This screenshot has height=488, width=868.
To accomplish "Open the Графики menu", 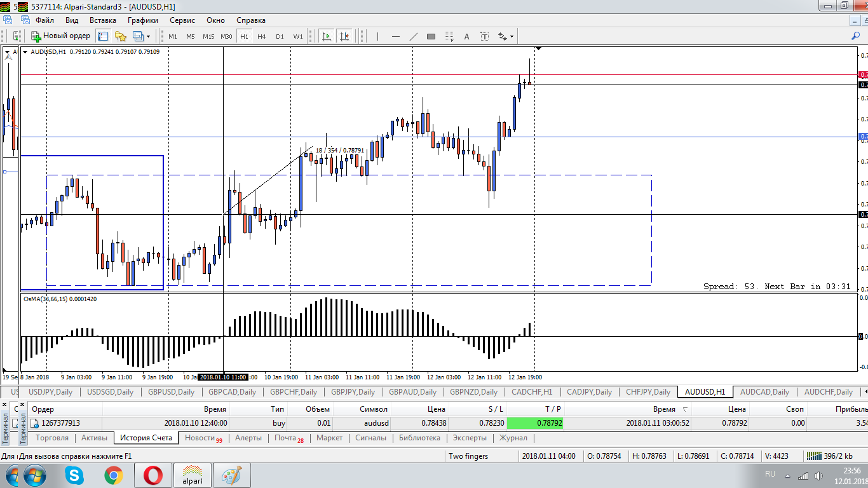I will coord(143,20).
